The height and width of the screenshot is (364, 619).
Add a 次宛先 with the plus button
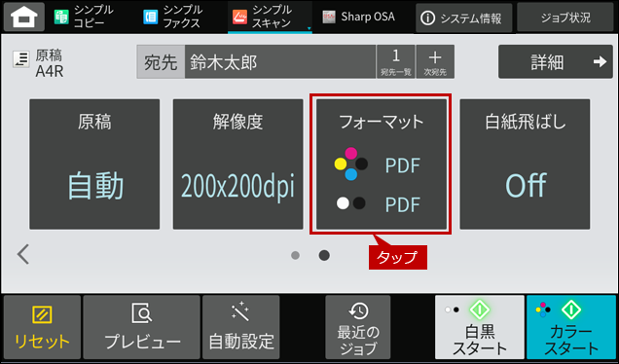coord(435,62)
